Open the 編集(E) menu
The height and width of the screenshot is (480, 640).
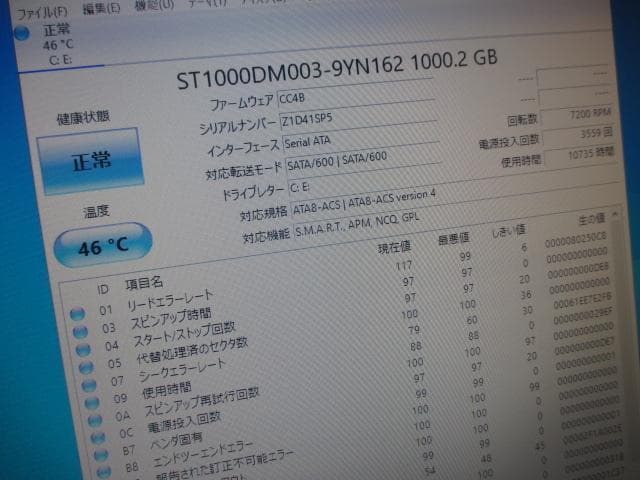coord(101,8)
